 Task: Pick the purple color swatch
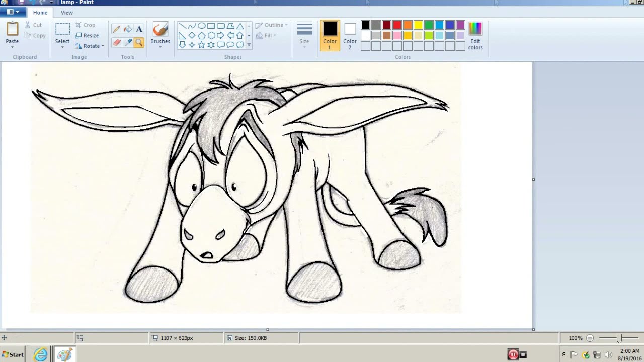(460, 25)
